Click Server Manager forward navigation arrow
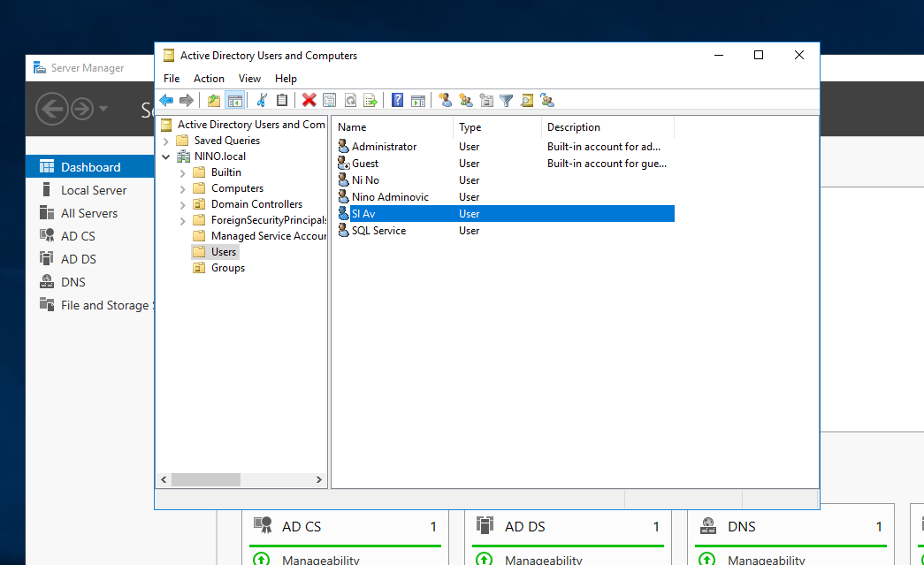 point(82,109)
